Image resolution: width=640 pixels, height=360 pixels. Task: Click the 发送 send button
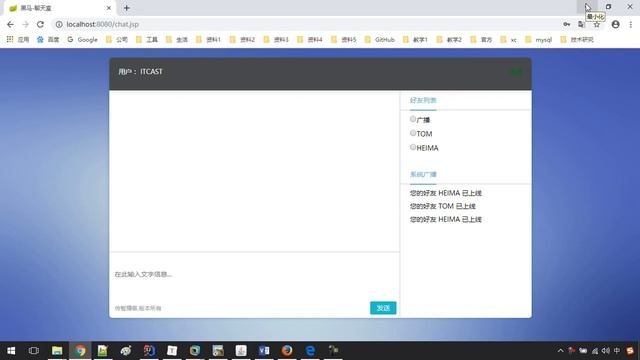click(383, 308)
